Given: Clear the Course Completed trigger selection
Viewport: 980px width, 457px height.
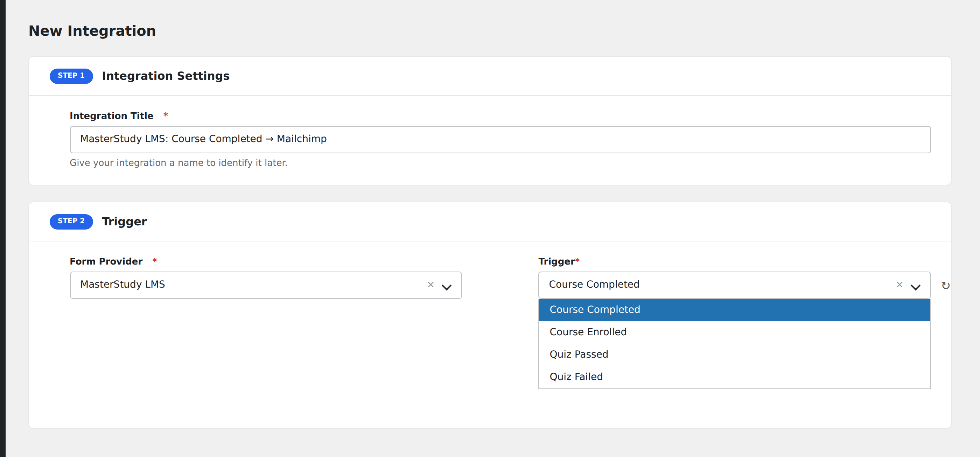Looking at the screenshot, I should tap(899, 285).
